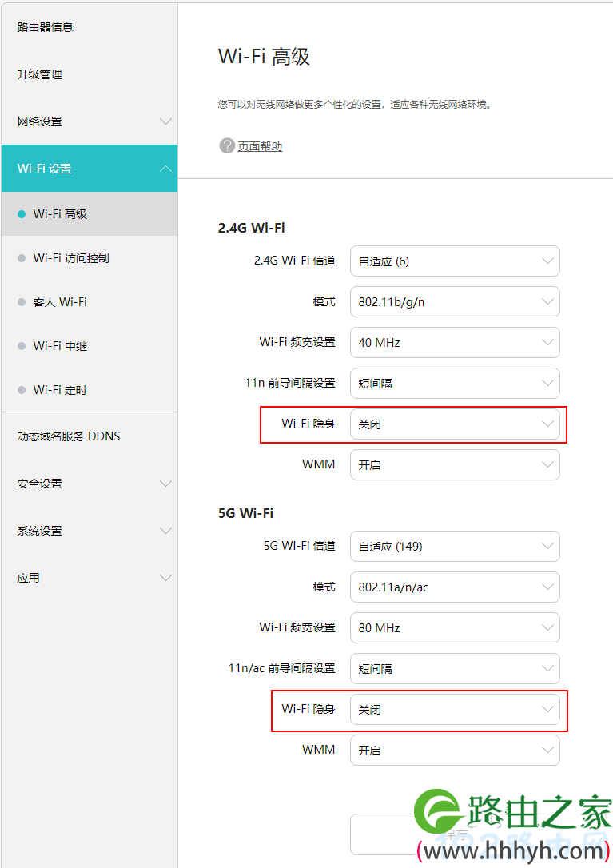This screenshot has height=868, width=613.
Task: Open the 5G 模式 802.11a/n/ac dropdown
Action: click(x=455, y=587)
